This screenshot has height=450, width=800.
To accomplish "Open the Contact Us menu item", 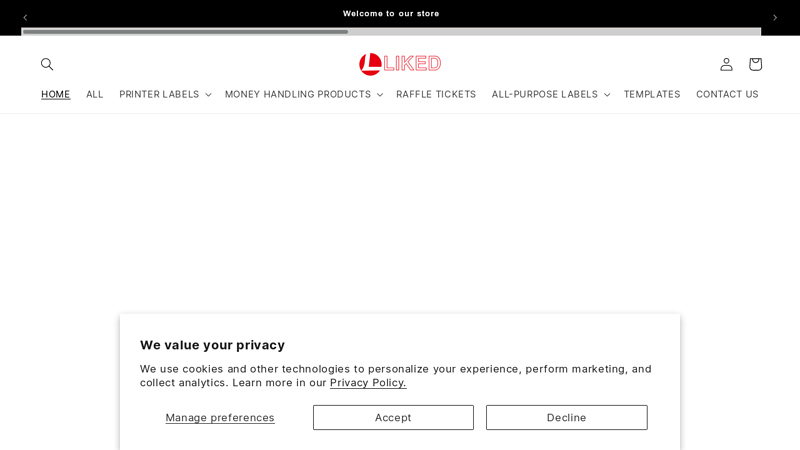I will pyautogui.click(x=727, y=94).
